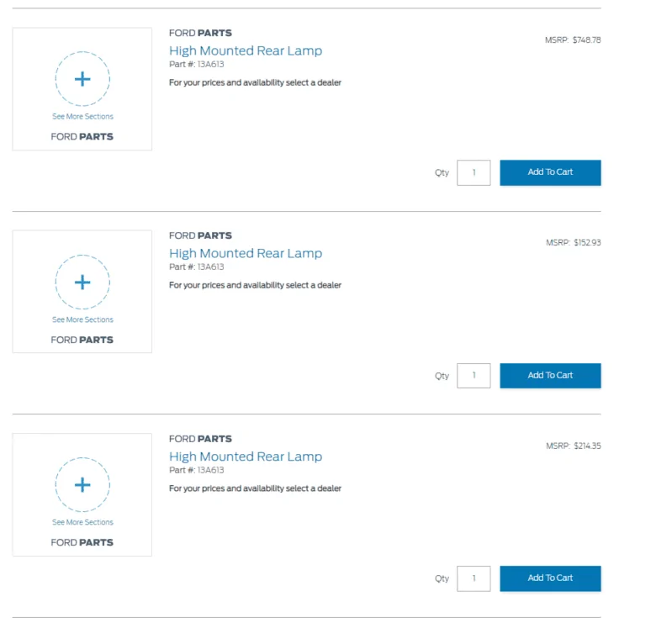
Task: Click FORD PARTS brand label above third lamp title
Action: (x=200, y=439)
